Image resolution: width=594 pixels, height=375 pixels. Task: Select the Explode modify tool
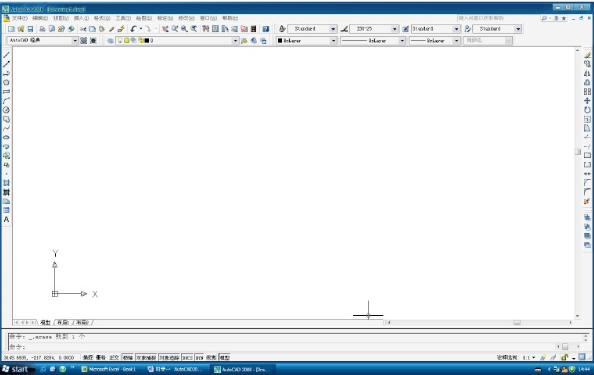tap(587, 201)
